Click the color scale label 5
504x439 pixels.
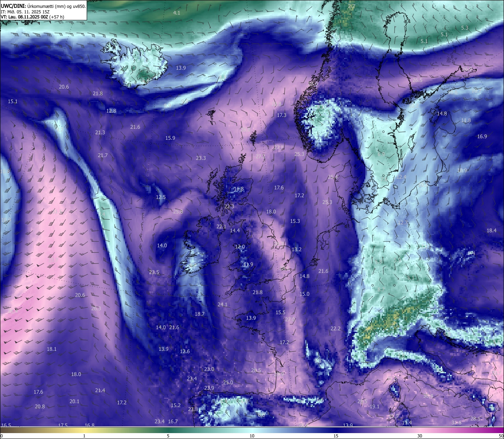[x=168, y=436]
